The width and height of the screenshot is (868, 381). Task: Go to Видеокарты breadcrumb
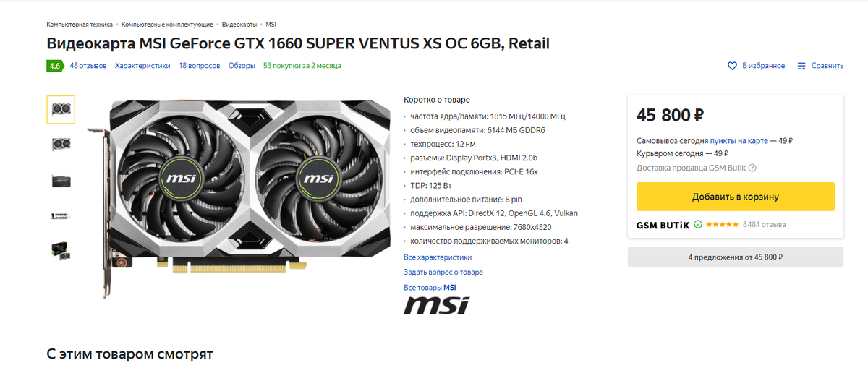pyautogui.click(x=239, y=25)
